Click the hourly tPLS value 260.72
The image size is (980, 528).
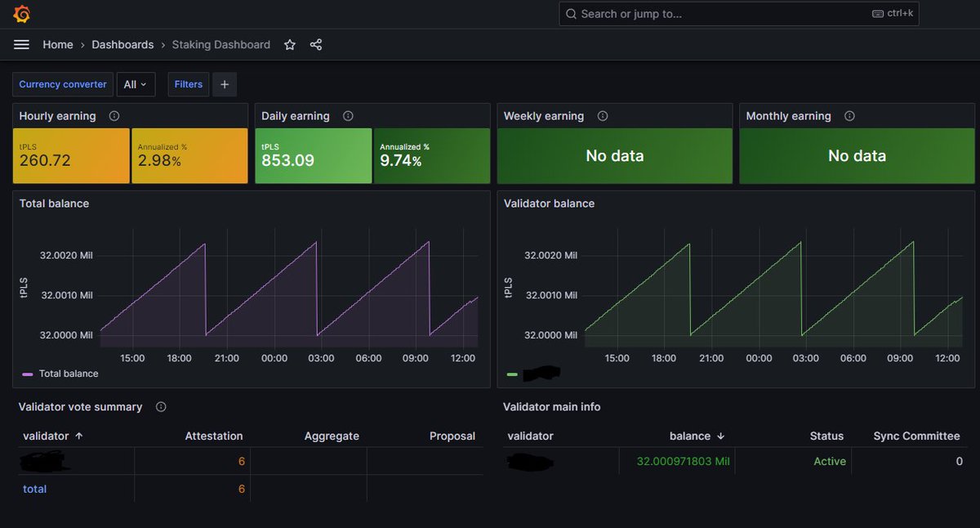45,160
